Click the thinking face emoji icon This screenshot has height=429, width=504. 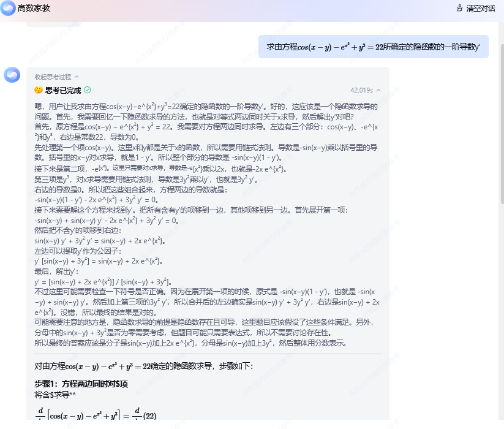pos(39,90)
